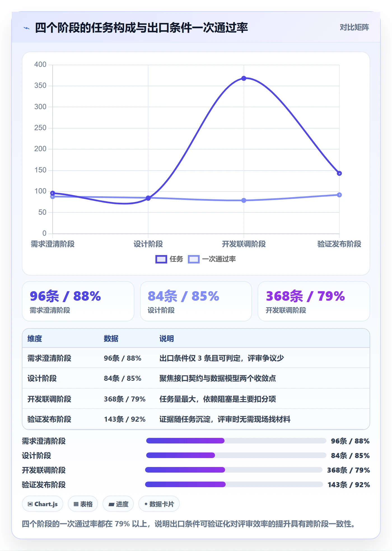Click the 开发联调阶段 progress bar
This screenshot has height=551, width=392.
click(x=234, y=470)
